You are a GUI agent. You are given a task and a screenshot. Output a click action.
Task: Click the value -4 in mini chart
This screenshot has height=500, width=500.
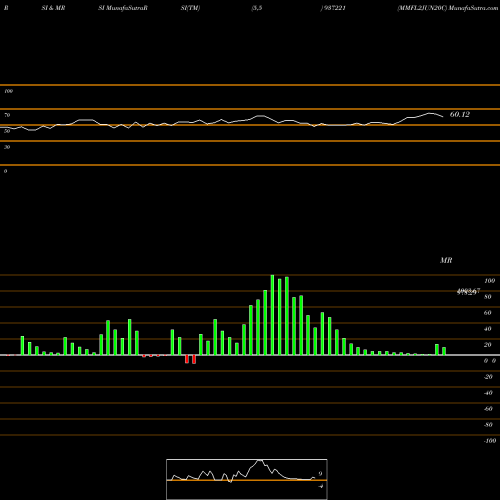[x=321, y=486]
